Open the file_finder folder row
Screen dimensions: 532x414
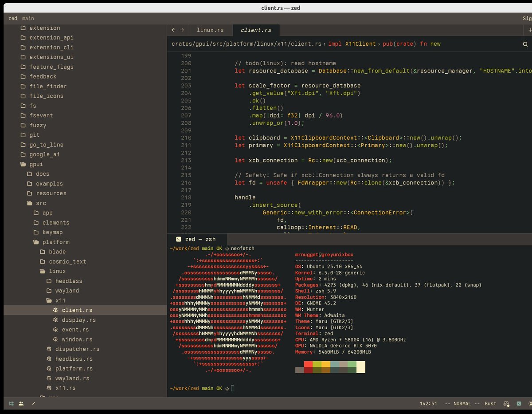point(85,86)
